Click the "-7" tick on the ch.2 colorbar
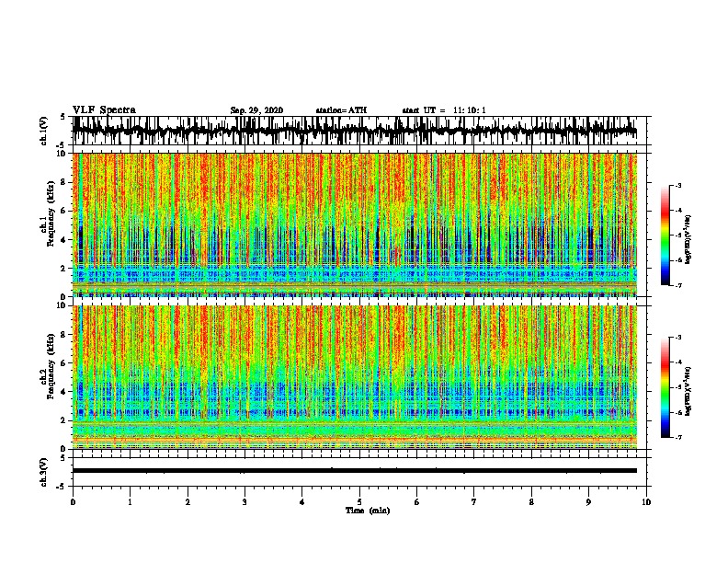The width and height of the screenshot is (728, 563). (x=677, y=437)
